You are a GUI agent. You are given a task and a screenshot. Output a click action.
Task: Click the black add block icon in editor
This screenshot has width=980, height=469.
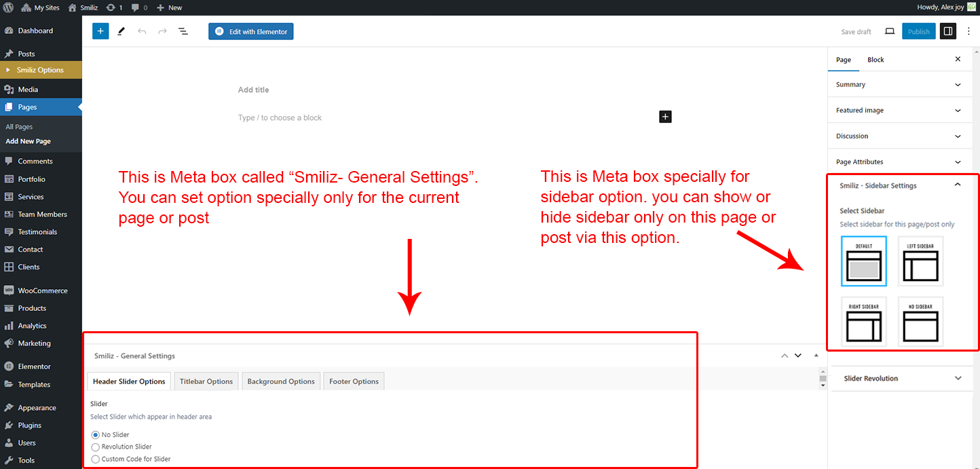(x=665, y=117)
